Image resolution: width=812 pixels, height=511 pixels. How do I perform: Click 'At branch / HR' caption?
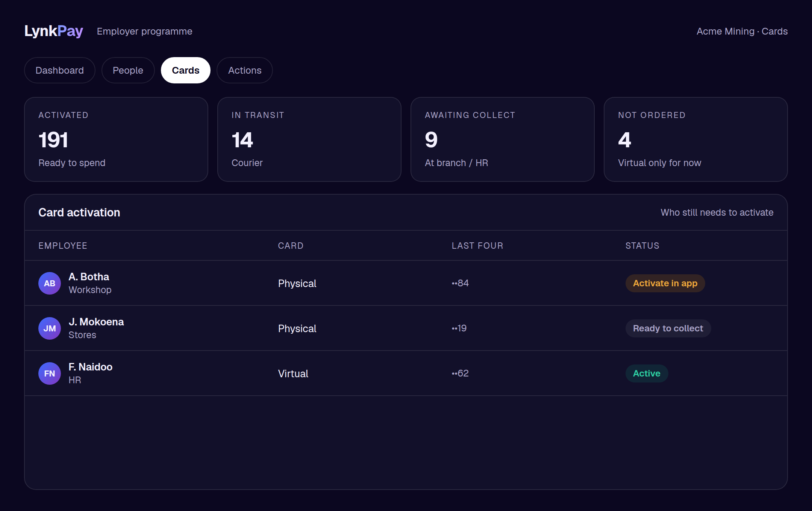(456, 163)
